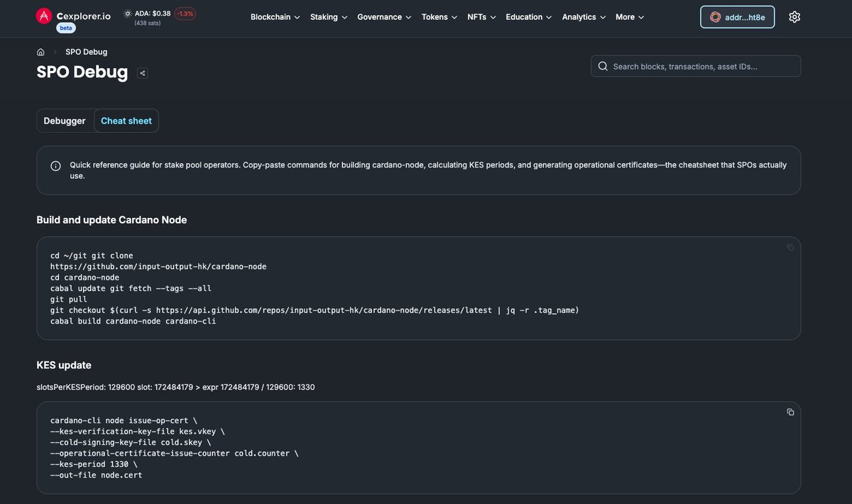The image size is (852, 504).
Task: Select the Cheat sheet tab
Action: (126, 120)
